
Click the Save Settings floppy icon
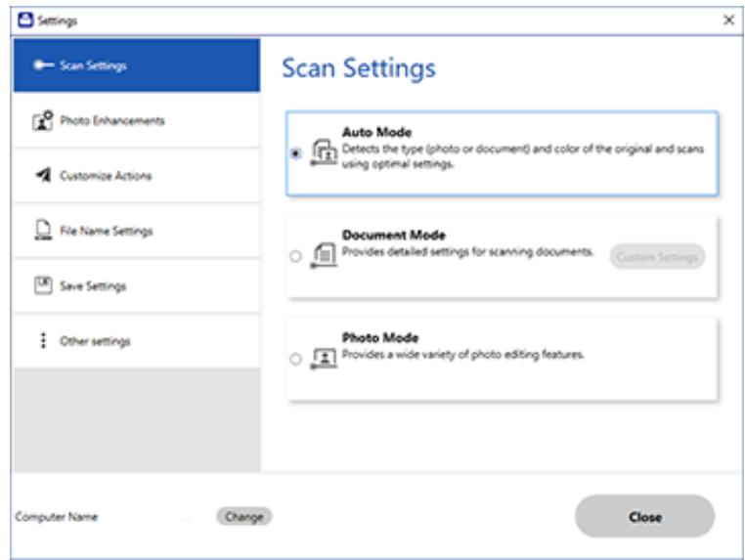[x=43, y=285]
